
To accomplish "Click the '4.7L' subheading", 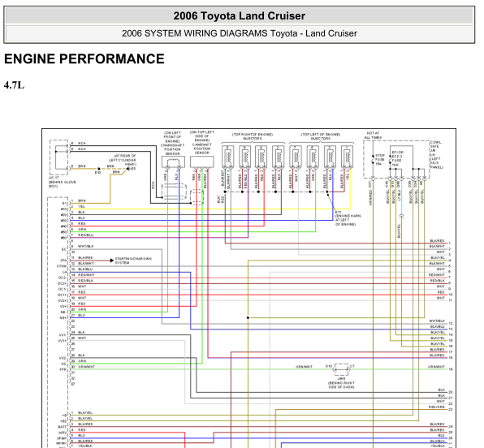I will pyautogui.click(x=14, y=85).
